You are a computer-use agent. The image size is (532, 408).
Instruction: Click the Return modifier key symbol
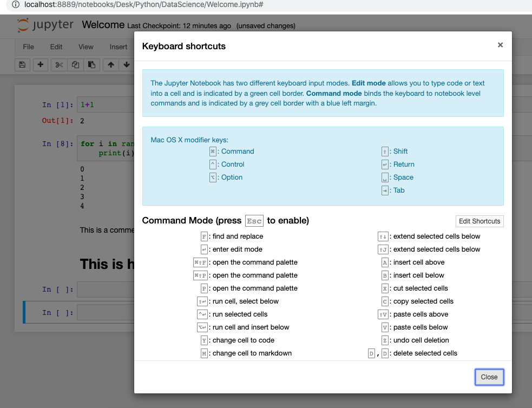pyautogui.click(x=385, y=164)
